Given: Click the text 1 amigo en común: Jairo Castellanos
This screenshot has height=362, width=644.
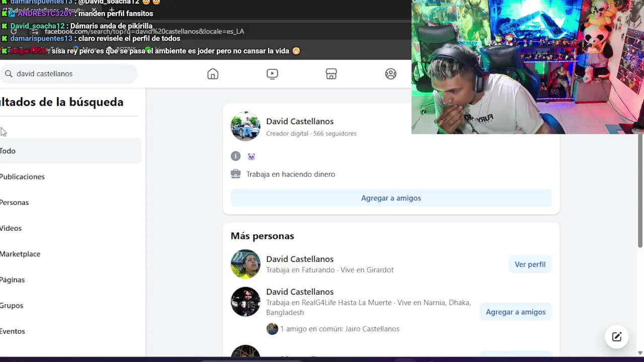Looking at the screenshot, I should (340, 329).
